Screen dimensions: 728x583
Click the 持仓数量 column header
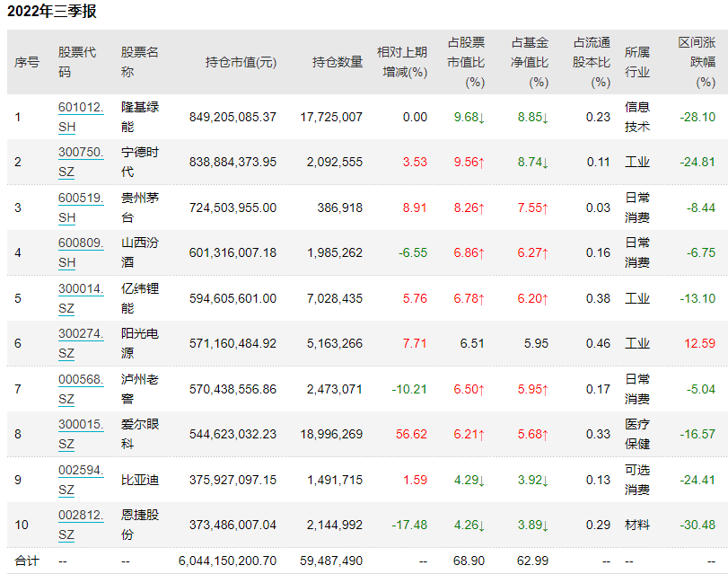pyautogui.click(x=338, y=62)
